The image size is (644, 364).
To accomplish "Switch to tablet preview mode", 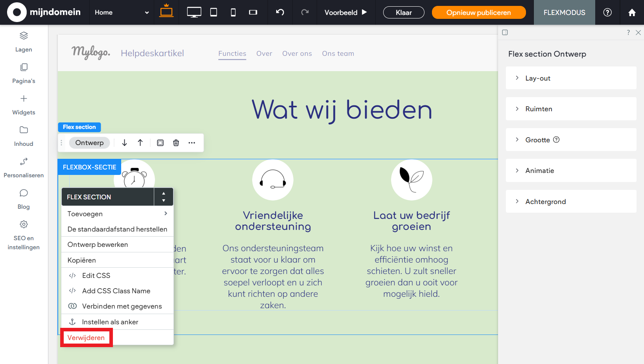I will [x=213, y=12].
